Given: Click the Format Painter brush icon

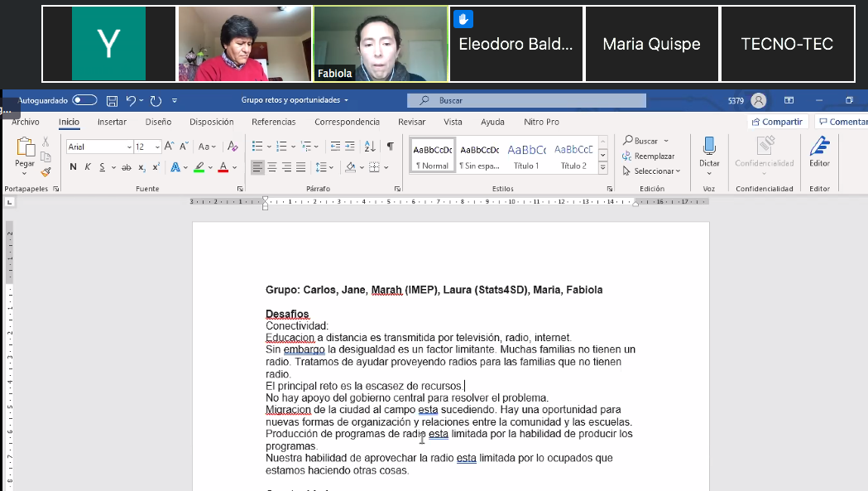Looking at the screenshot, I should click(x=46, y=172).
